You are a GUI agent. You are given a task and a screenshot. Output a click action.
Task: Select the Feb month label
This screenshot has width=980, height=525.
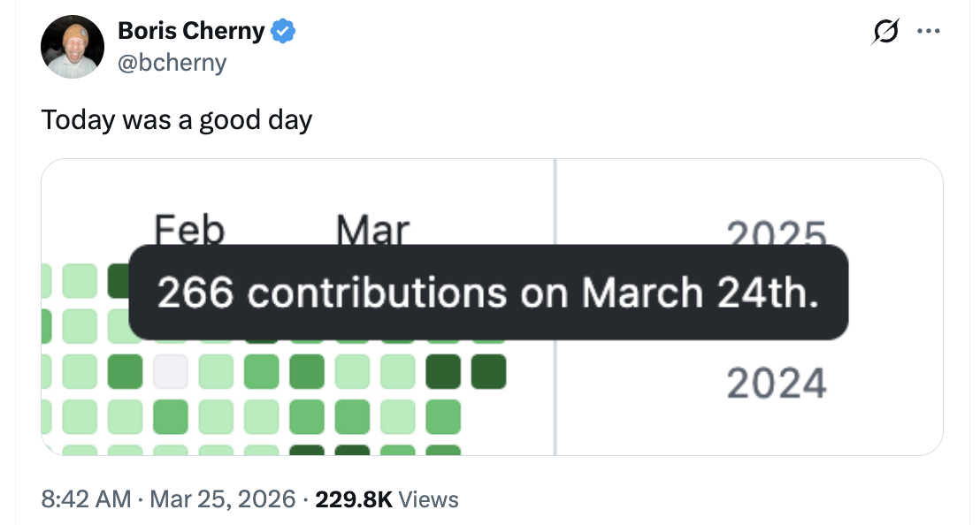(x=188, y=229)
